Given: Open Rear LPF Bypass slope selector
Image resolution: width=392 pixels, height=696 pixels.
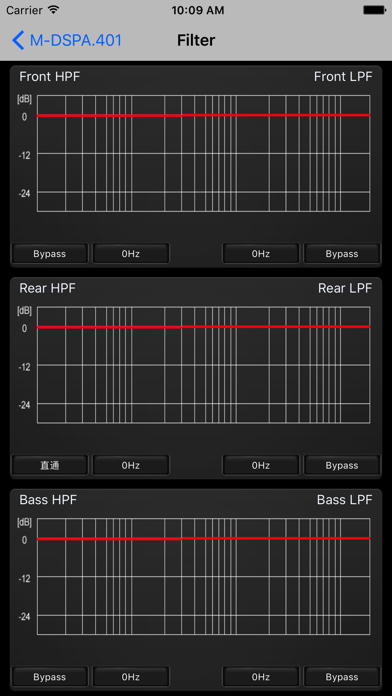Looking at the screenshot, I should pyautogui.click(x=342, y=465).
